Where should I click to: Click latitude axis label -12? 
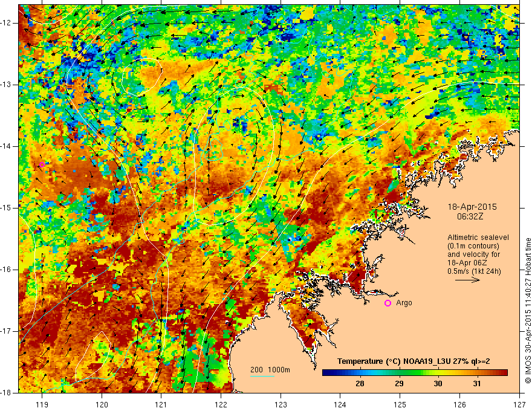[7, 23]
